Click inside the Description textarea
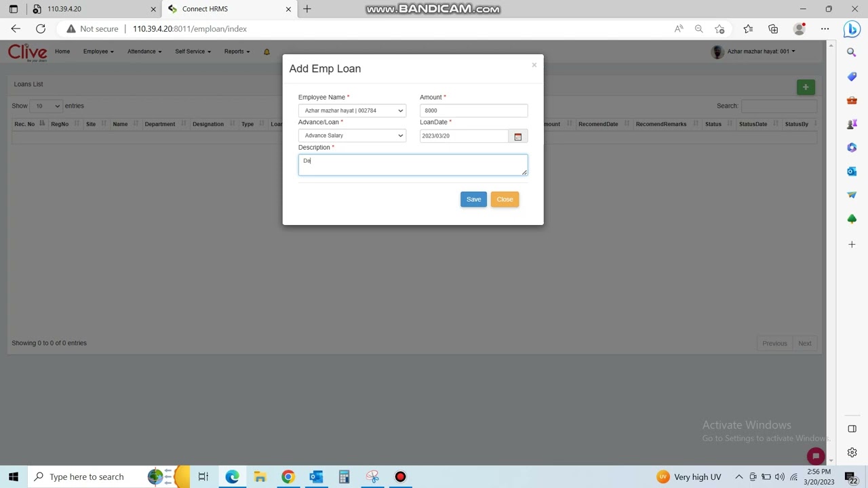The width and height of the screenshot is (868, 488). pyautogui.click(x=413, y=165)
